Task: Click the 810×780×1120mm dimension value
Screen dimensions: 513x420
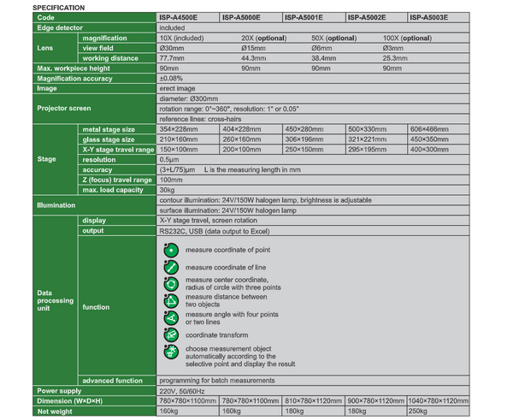Action: [x=313, y=401]
